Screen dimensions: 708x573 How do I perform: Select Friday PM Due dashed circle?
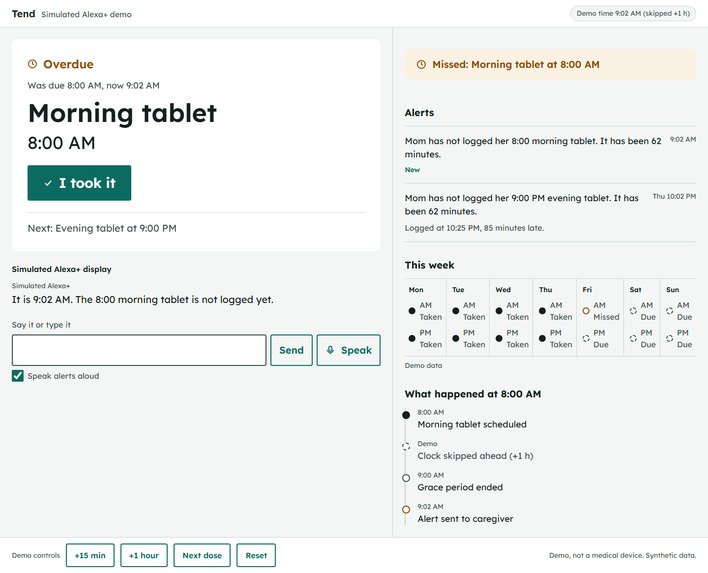pyautogui.click(x=586, y=338)
